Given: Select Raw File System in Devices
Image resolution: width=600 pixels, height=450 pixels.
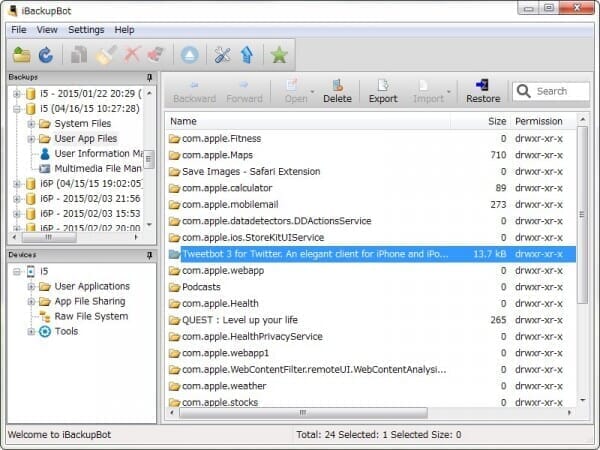Looking at the screenshot, I should pyautogui.click(x=91, y=316).
